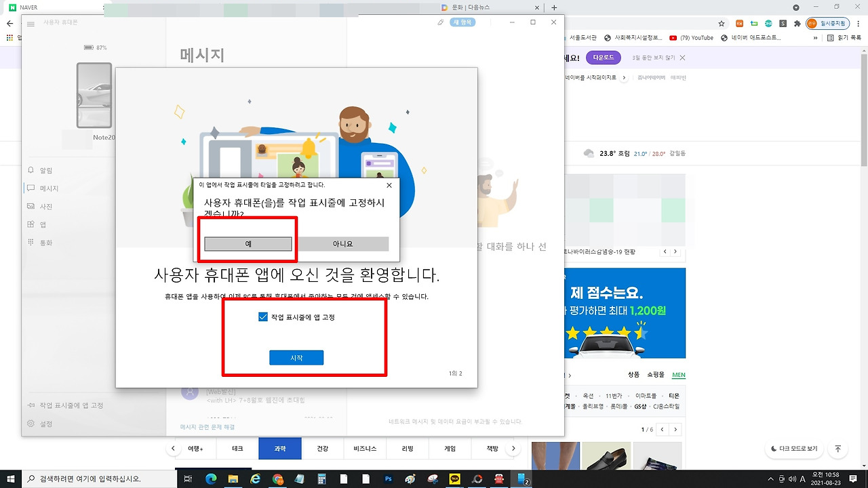Screen dimensions: 868x488
Task: Select 과학 news category tab
Action: (280, 449)
